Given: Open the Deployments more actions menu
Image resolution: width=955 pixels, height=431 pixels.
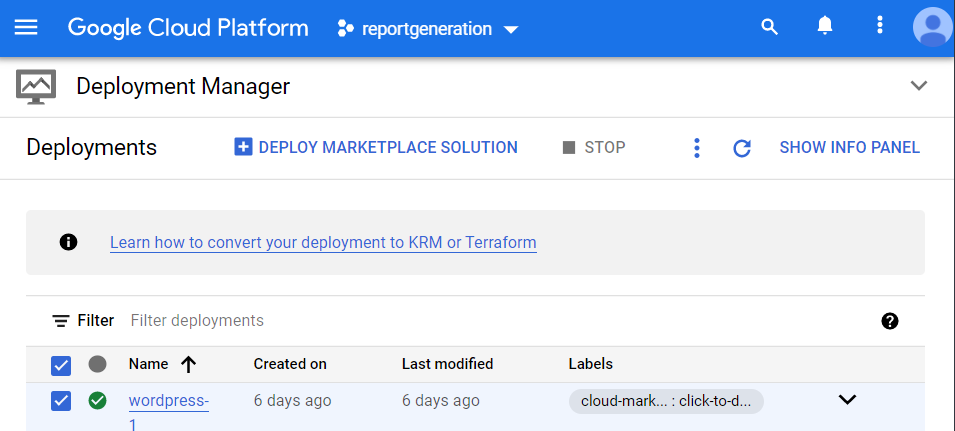Looking at the screenshot, I should click(x=697, y=148).
